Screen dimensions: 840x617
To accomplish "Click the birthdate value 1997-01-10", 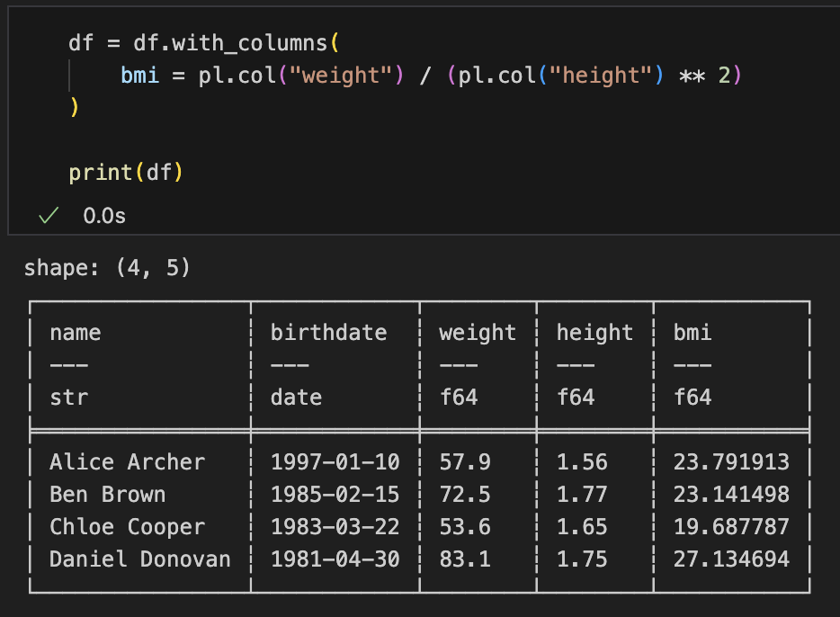I will (335, 462).
